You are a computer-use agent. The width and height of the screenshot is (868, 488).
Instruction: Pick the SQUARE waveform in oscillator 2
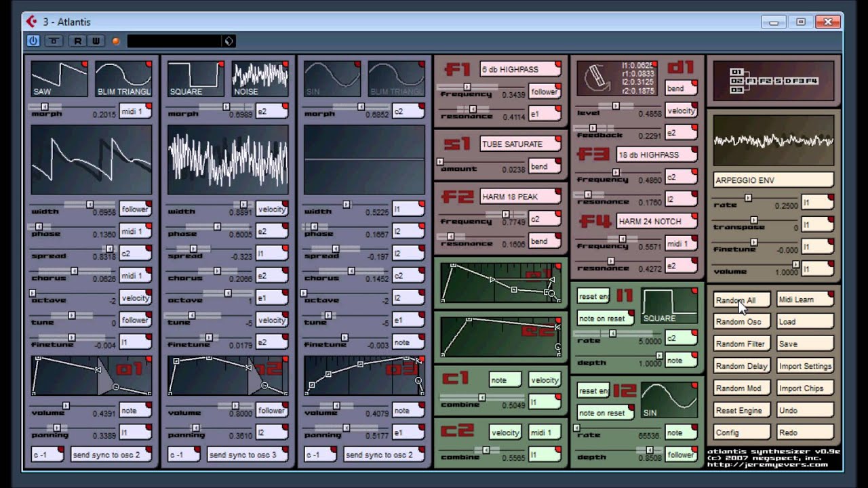pos(196,79)
